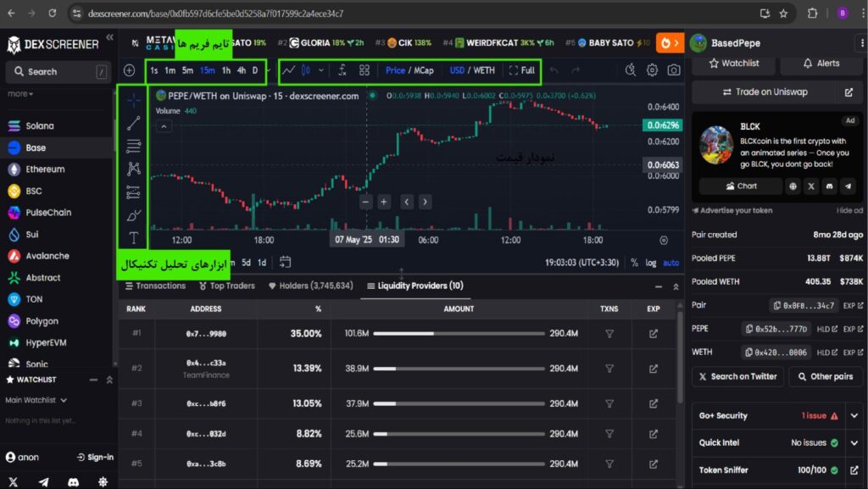Screen dimensions: 868x489
Task: Take a chart snapshot with camera icon
Action: (x=674, y=70)
